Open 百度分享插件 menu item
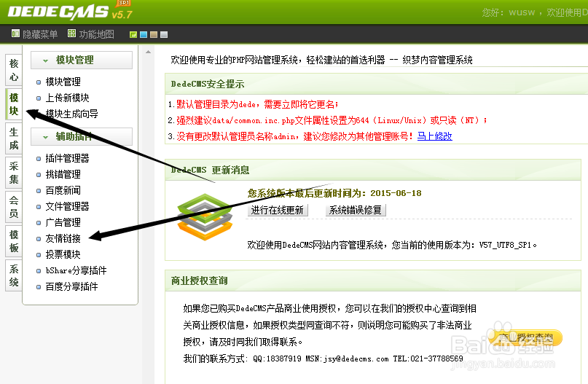Screen dimensions: 588x384 pos(71,286)
